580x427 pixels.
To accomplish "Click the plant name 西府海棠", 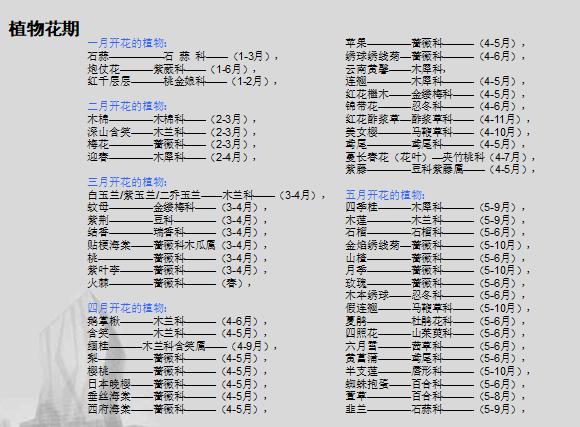I will 109,409.
